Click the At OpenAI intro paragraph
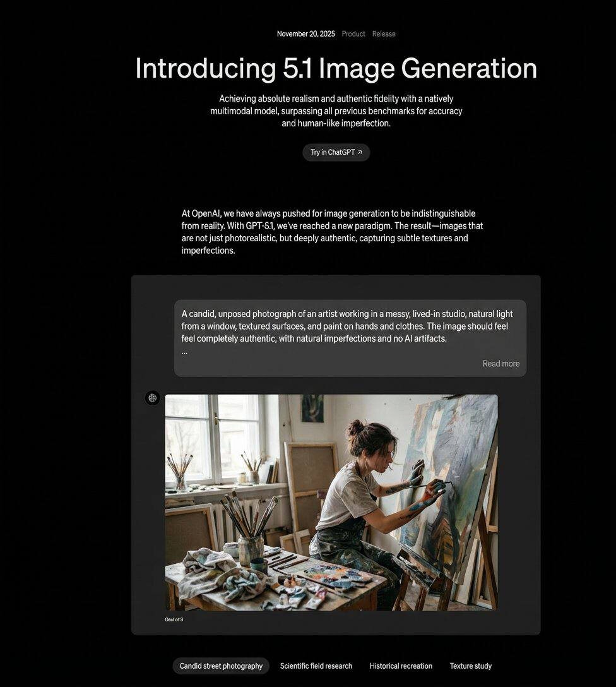Screen dimensions: 616x687 332,232
